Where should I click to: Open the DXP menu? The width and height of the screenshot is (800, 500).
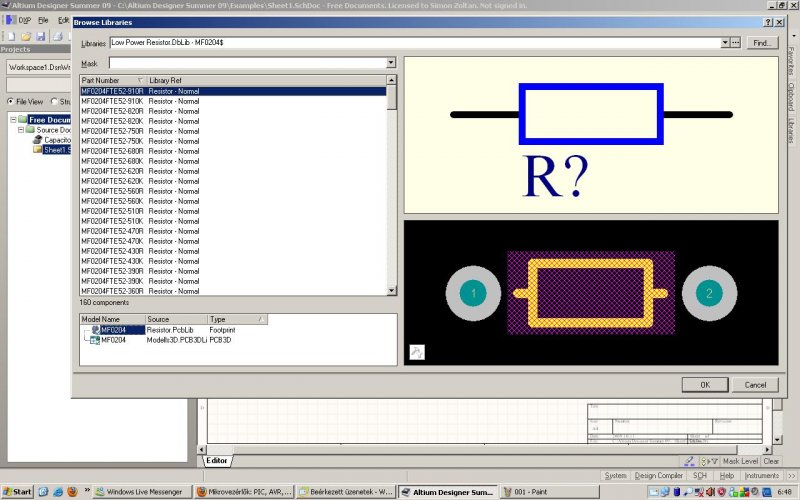pos(24,20)
